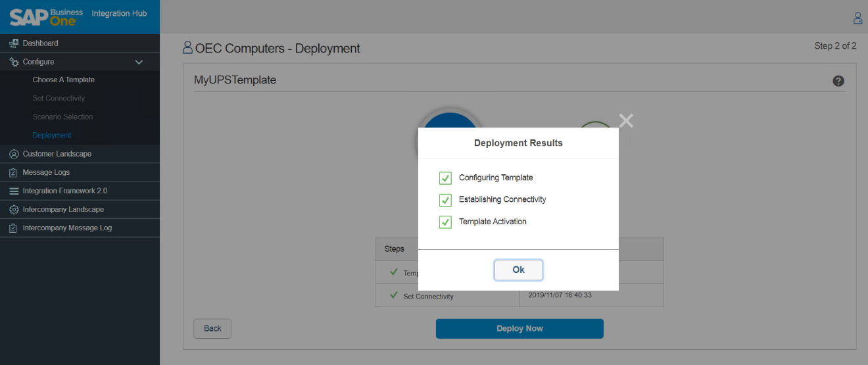Click the Integration Framework 2.0 icon
The height and width of the screenshot is (365, 868).
click(x=14, y=191)
